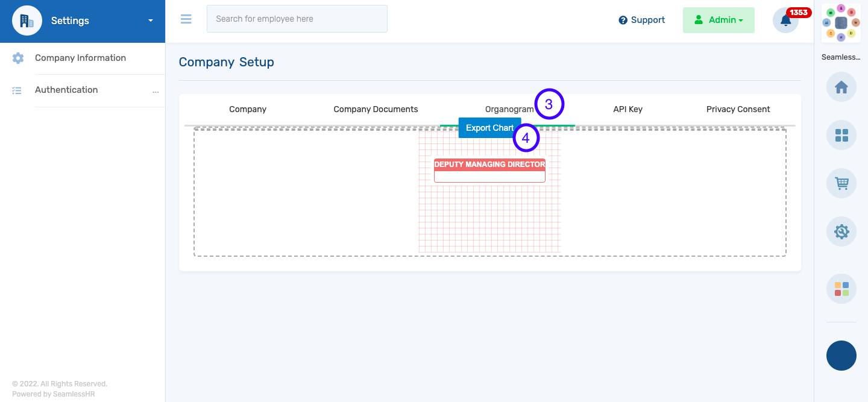The width and height of the screenshot is (868, 402).
Task: Click the employee search field
Action: [x=297, y=19]
